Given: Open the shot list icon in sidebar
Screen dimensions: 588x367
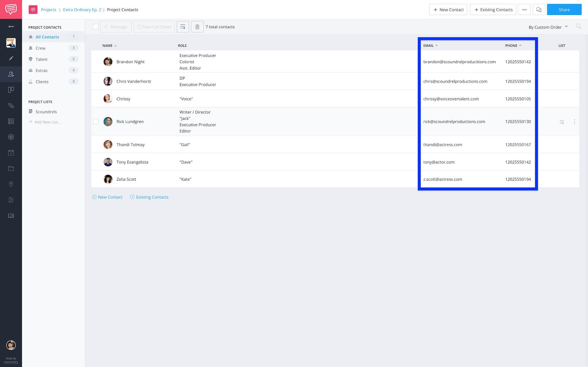Looking at the screenshot, I should click(x=11, y=105).
